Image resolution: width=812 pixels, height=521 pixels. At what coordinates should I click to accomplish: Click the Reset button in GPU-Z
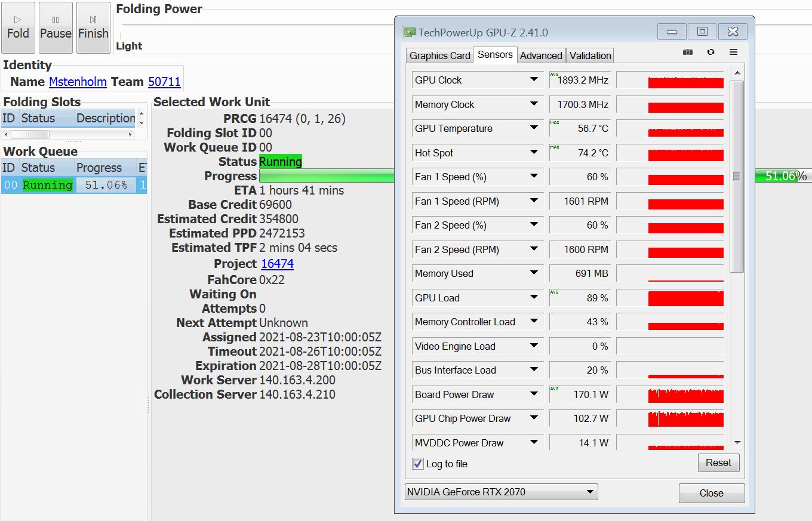pyautogui.click(x=718, y=463)
